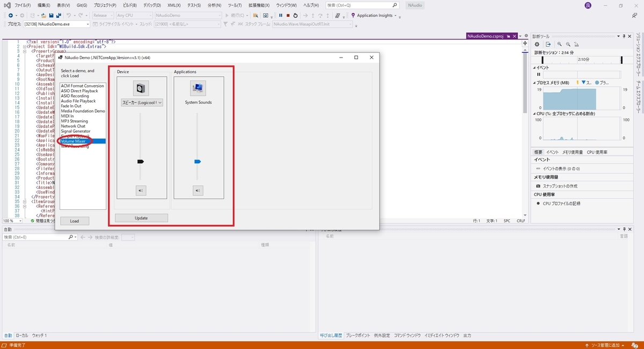This screenshot has height=349, width=644.
Task: Switch to メモリ使用量 tab in diagnostics
Action: pyautogui.click(x=572, y=152)
